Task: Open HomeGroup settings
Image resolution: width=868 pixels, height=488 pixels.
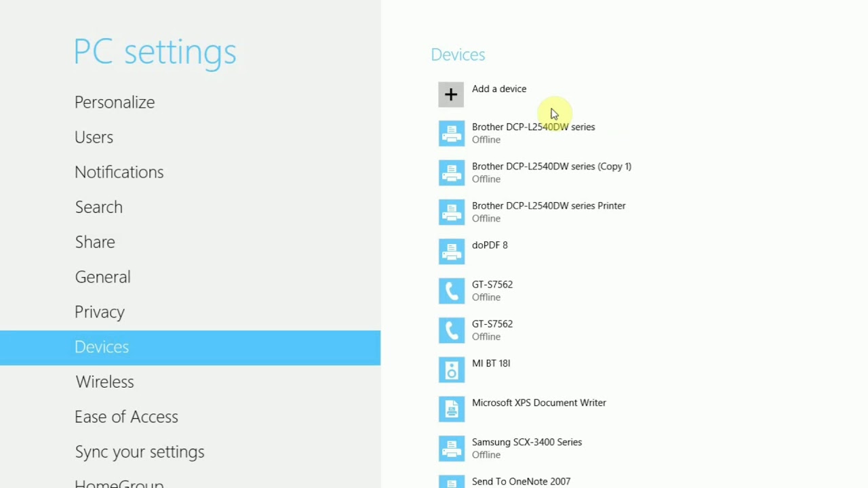Action: pos(119,484)
